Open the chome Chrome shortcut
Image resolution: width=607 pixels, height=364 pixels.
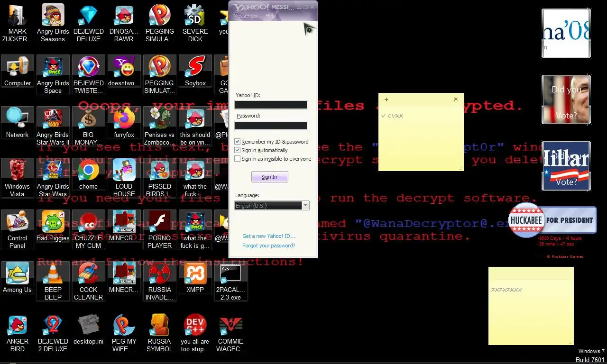88,174
